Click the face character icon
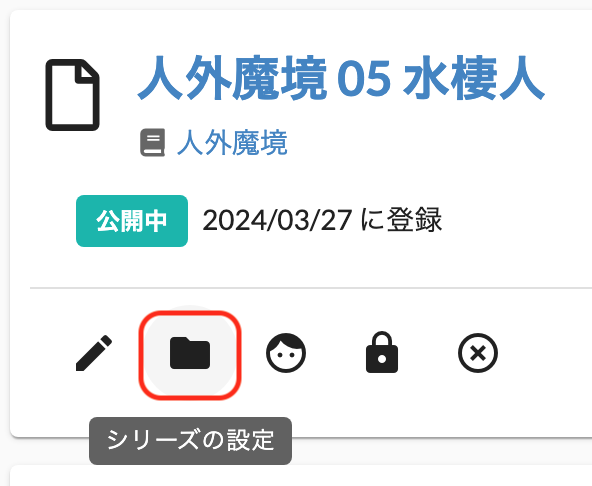The image size is (592, 486). 286,353
